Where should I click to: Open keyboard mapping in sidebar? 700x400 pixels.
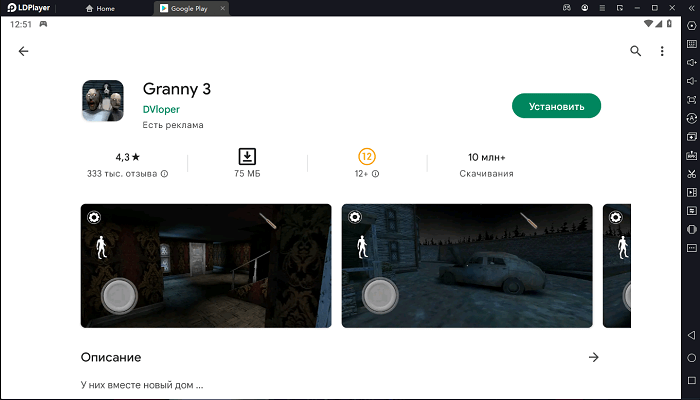[x=692, y=44]
